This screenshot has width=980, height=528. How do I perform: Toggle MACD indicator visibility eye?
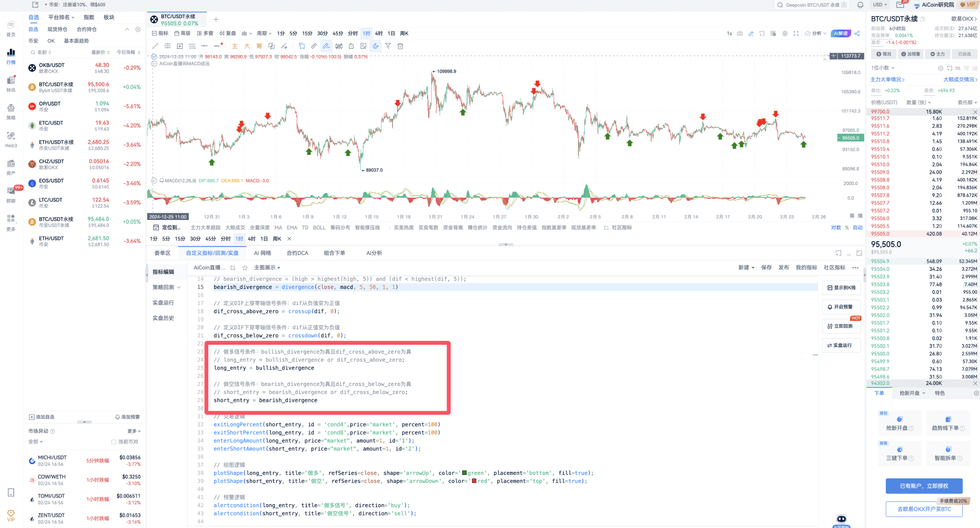point(154,181)
